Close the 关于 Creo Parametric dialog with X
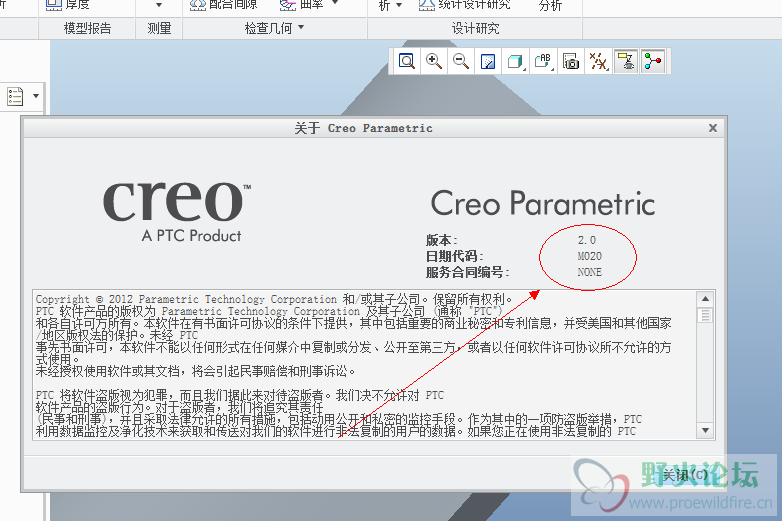This screenshot has height=521, width=782. 713,128
